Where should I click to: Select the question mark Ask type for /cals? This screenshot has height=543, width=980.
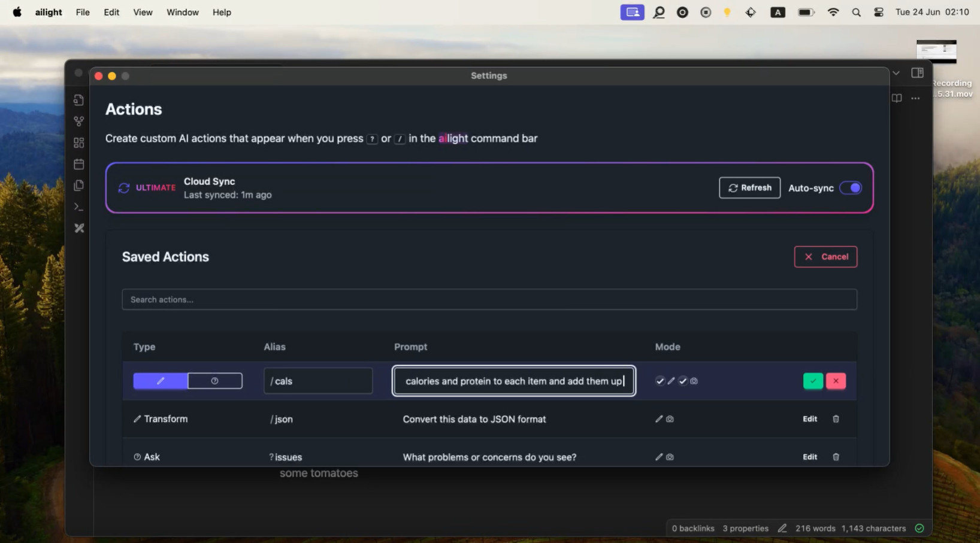coord(215,381)
